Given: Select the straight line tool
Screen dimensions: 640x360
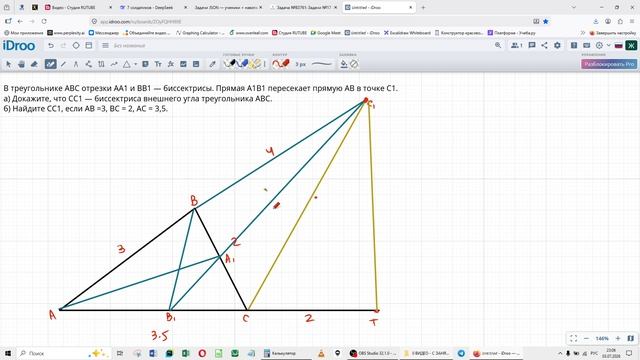Looking at the screenshot, I should [x=63, y=64].
